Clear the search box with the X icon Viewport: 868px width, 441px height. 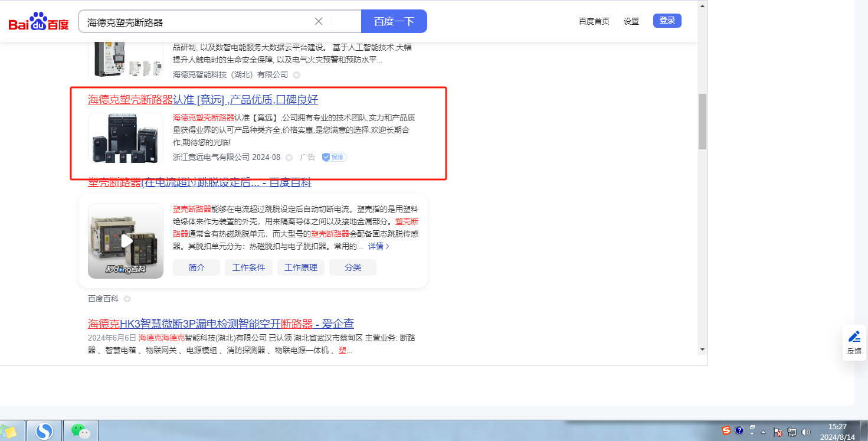click(x=319, y=22)
